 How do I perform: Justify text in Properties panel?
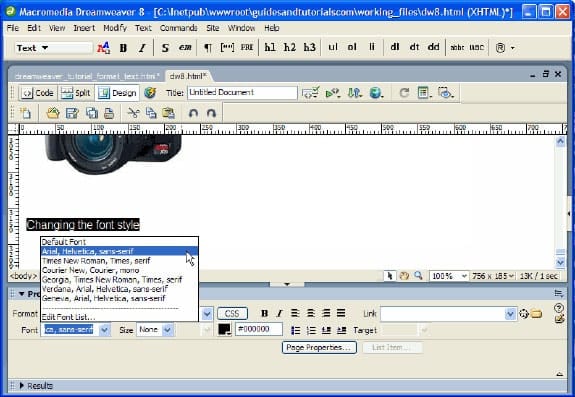click(341, 313)
